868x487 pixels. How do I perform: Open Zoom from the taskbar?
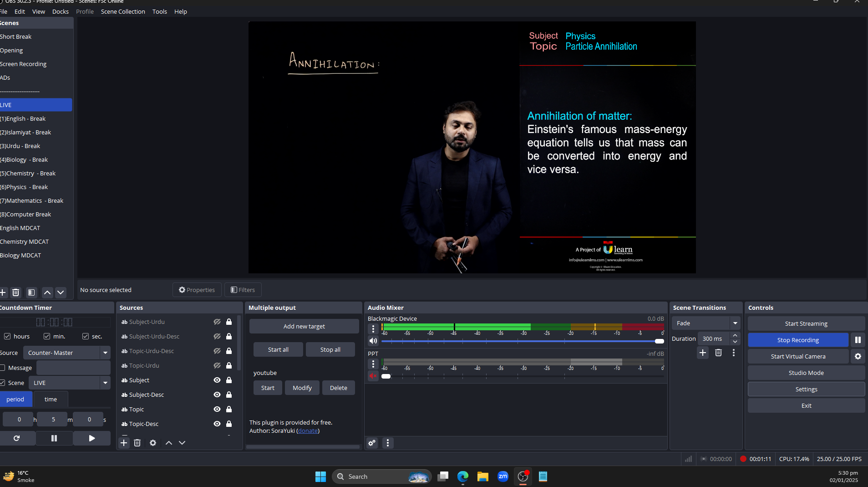(503, 477)
